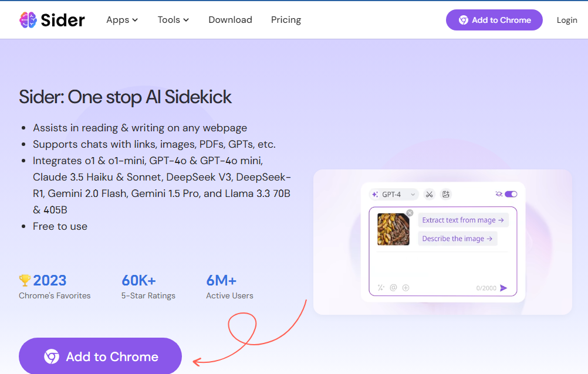
Task: Click the purple send arrow icon
Action: point(503,288)
